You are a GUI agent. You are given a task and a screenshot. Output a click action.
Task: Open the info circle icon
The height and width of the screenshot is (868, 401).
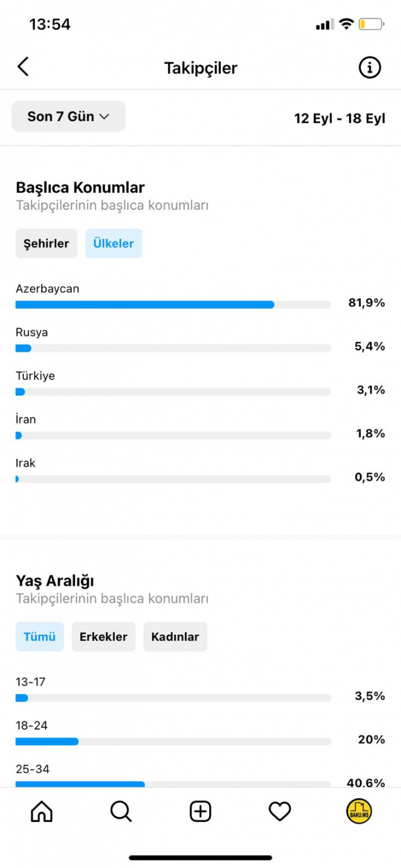click(369, 68)
